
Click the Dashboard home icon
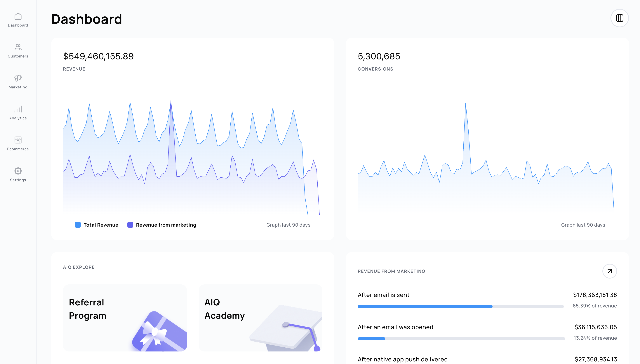click(18, 17)
